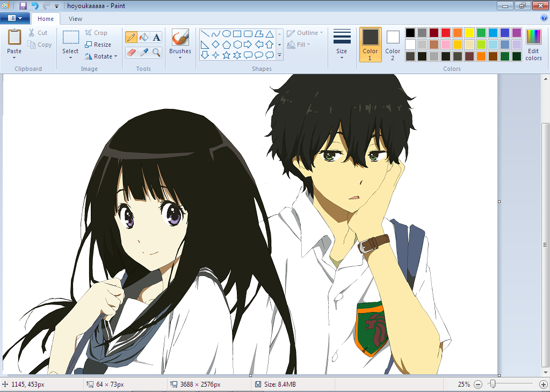
Task: Open the Customize Quick Access Toolbar arrow
Action: (56, 6)
